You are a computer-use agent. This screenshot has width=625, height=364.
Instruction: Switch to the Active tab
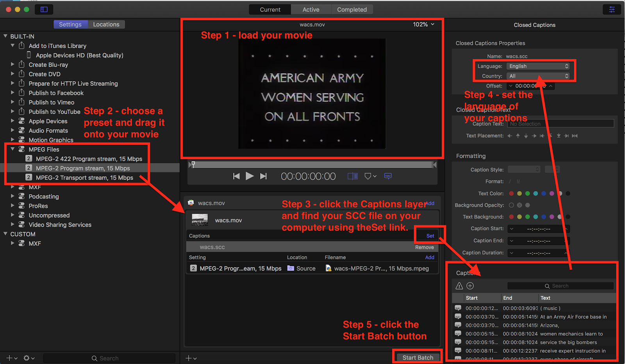point(311,9)
